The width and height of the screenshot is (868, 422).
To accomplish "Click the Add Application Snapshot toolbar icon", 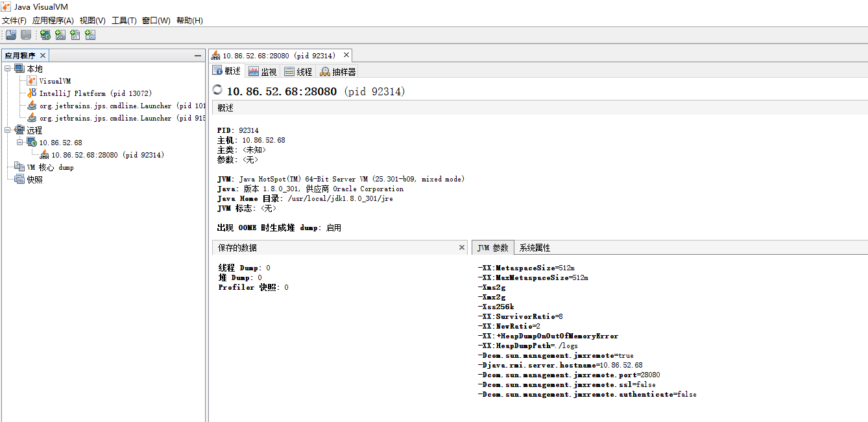I will point(90,35).
